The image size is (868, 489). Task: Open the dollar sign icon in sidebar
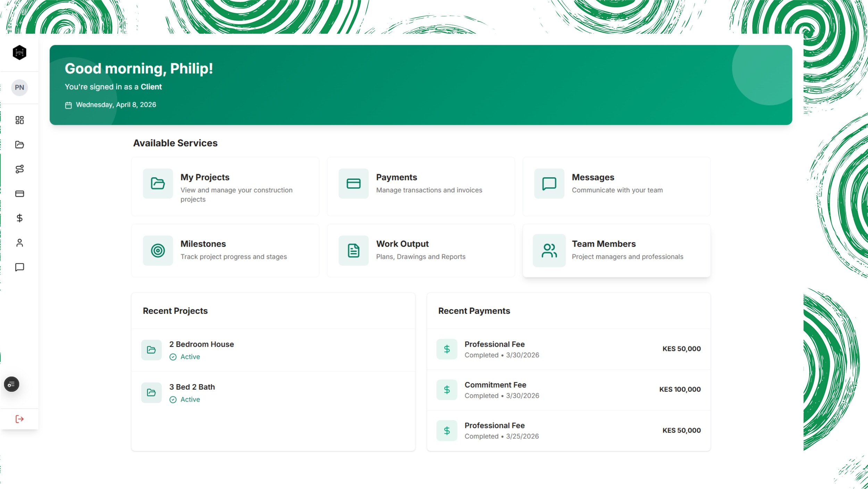click(x=19, y=218)
